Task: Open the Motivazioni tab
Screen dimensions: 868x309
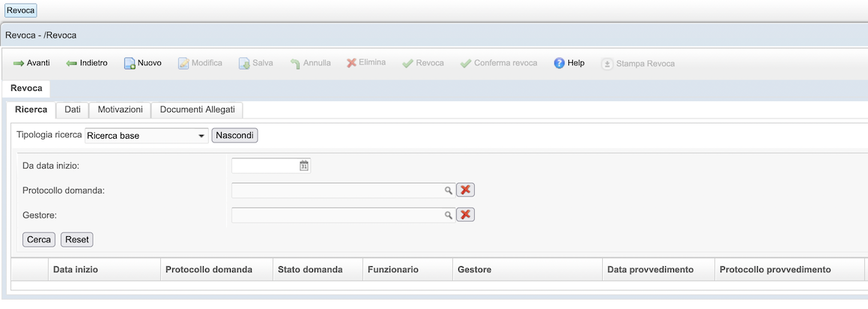Action: [x=120, y=109]
